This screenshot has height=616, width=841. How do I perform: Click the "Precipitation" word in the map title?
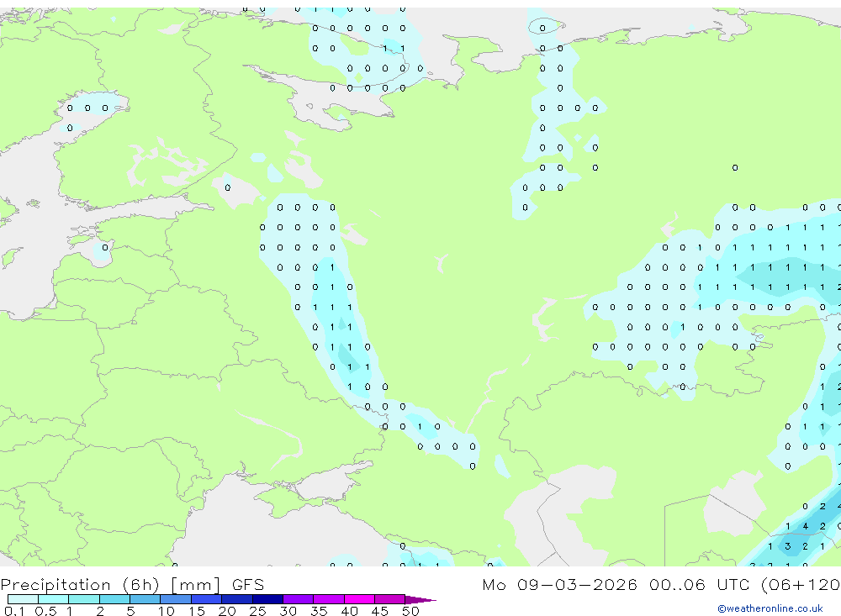coord(56,585)
